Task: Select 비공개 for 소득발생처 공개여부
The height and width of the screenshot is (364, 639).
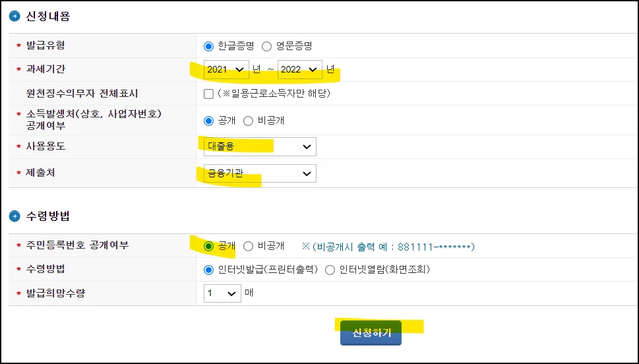Action: tap(248, 121)
